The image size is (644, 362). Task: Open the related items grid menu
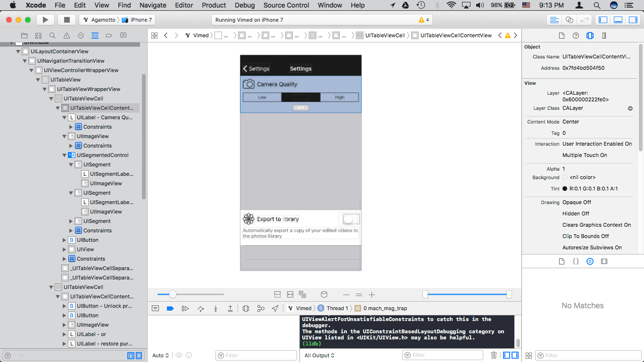[x=154, y=35]
